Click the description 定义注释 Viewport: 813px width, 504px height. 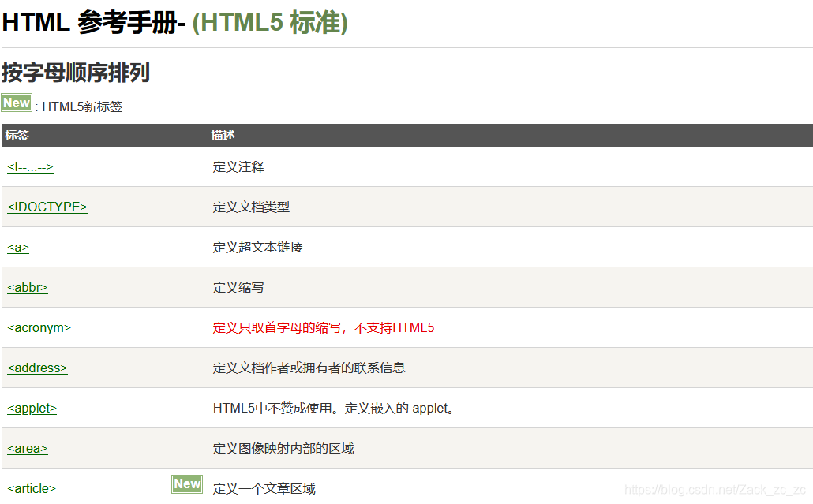coord(238,166)
